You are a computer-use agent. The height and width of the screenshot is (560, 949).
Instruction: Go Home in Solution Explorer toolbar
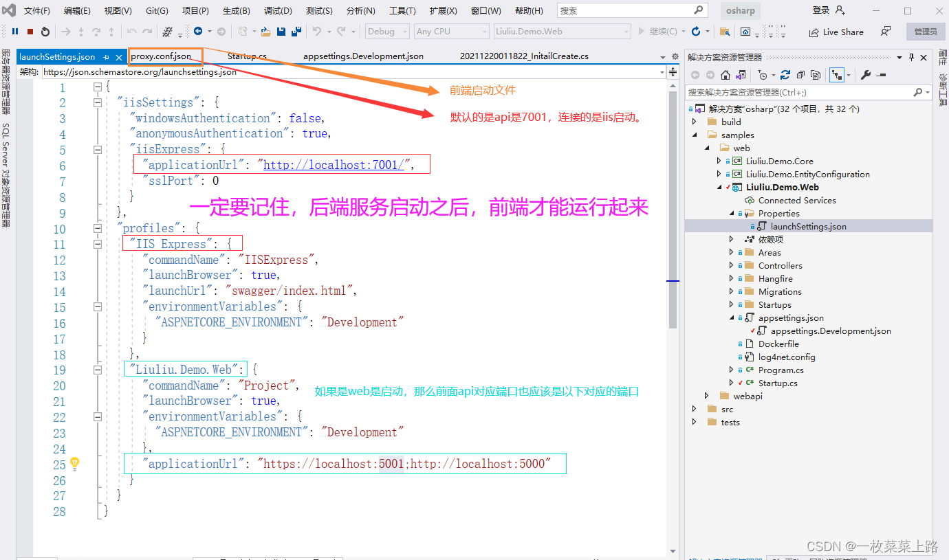click(x=726, y=75)
